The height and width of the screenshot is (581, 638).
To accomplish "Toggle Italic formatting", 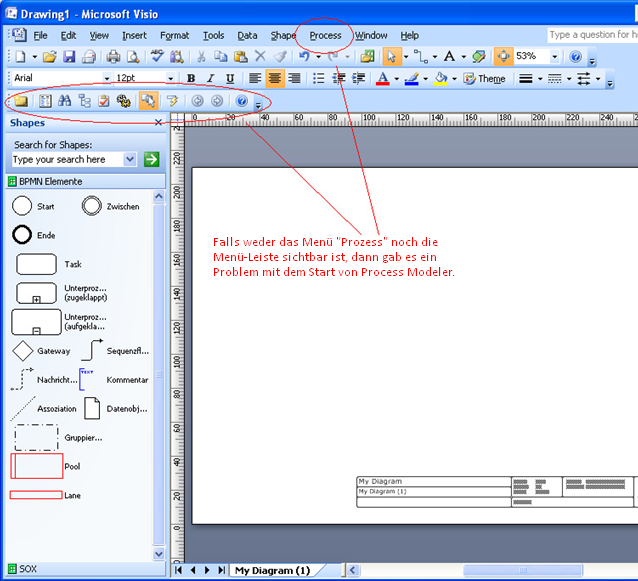I will [210, 78].
